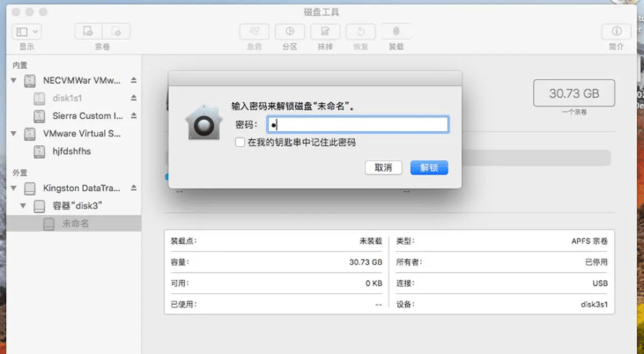Click the add volume icon in toolbar
This screenshot has height=354, width=644.
click(88, 32)
